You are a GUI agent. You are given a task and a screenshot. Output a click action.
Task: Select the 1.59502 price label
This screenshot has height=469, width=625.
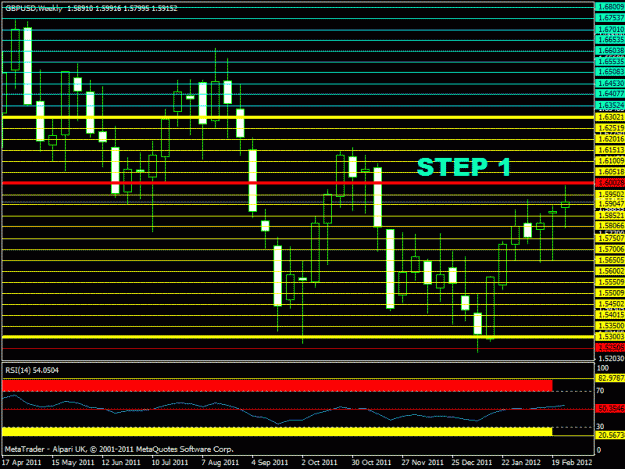610,194
